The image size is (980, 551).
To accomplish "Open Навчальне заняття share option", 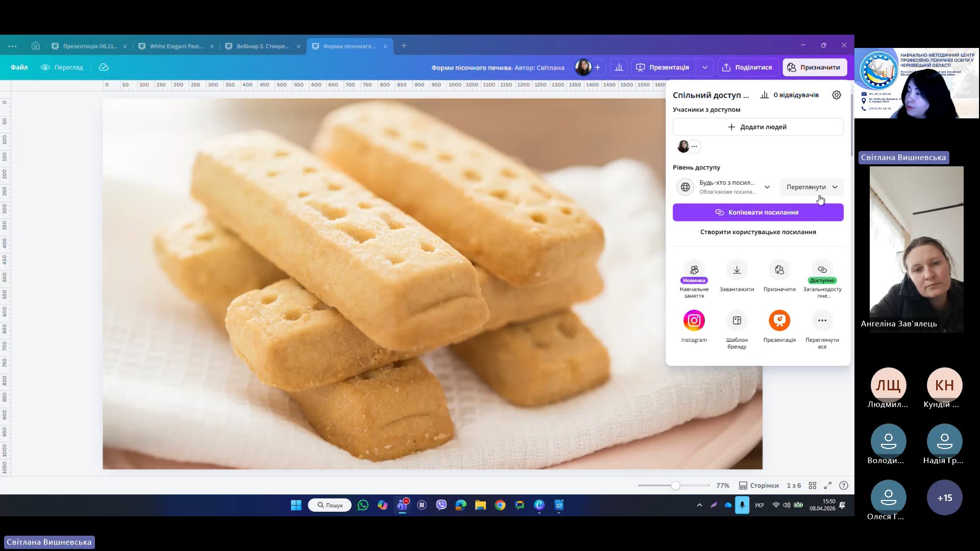I will point(694,270).
